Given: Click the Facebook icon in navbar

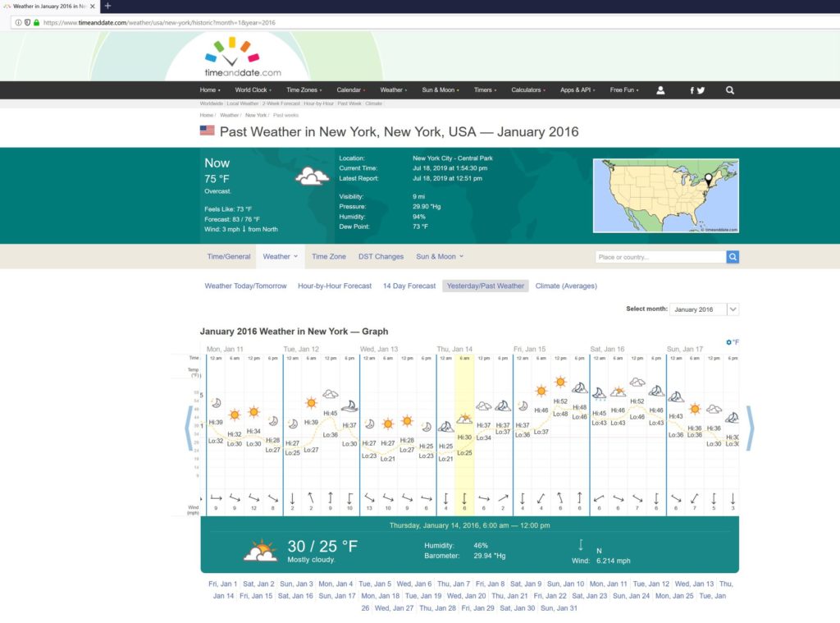Looking at the screenshot, I should click(x=692, y=90).
